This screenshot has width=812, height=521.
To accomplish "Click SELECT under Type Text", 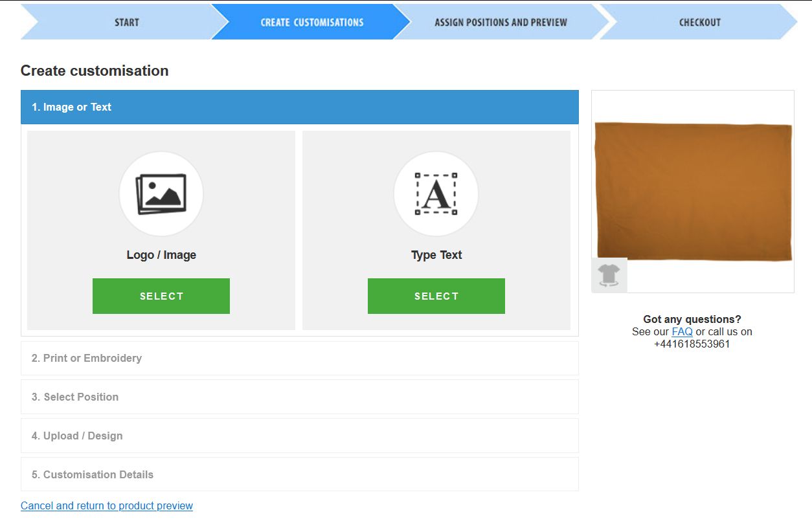I will click(x=436, y=296).
